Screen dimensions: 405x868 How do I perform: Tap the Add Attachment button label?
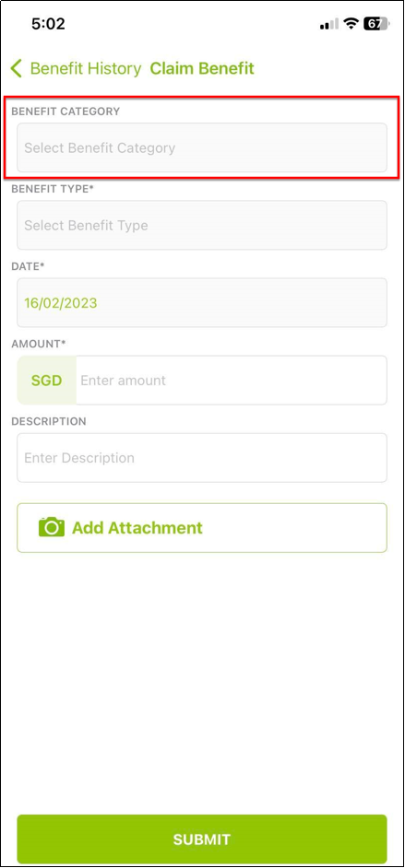coord(137,528)
